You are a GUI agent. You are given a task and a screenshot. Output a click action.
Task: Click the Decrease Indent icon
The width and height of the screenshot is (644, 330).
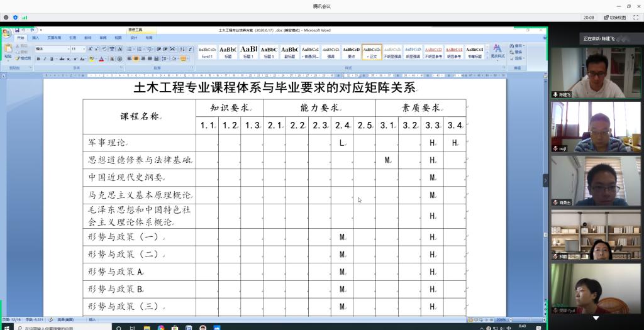[x=158, y=48]
